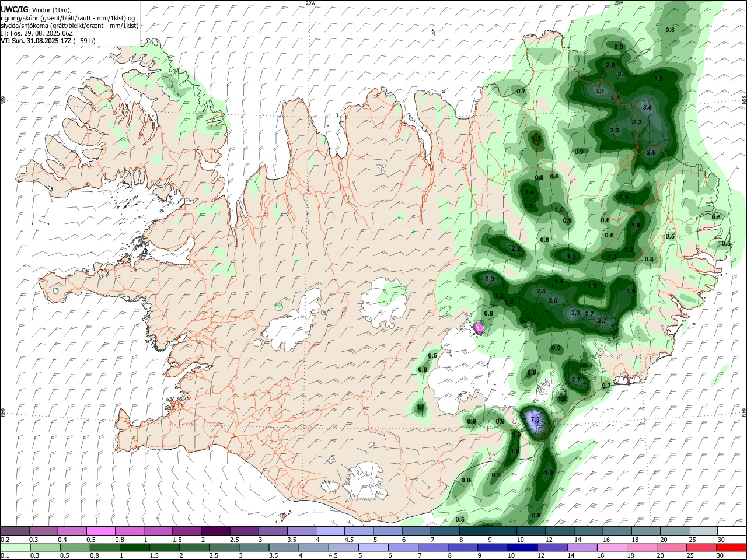The width and height of the screenshot is (747, 560).
Task: Click pale lavender 4–4.5 swatch, upper legend row
Action: pos(330,531)
